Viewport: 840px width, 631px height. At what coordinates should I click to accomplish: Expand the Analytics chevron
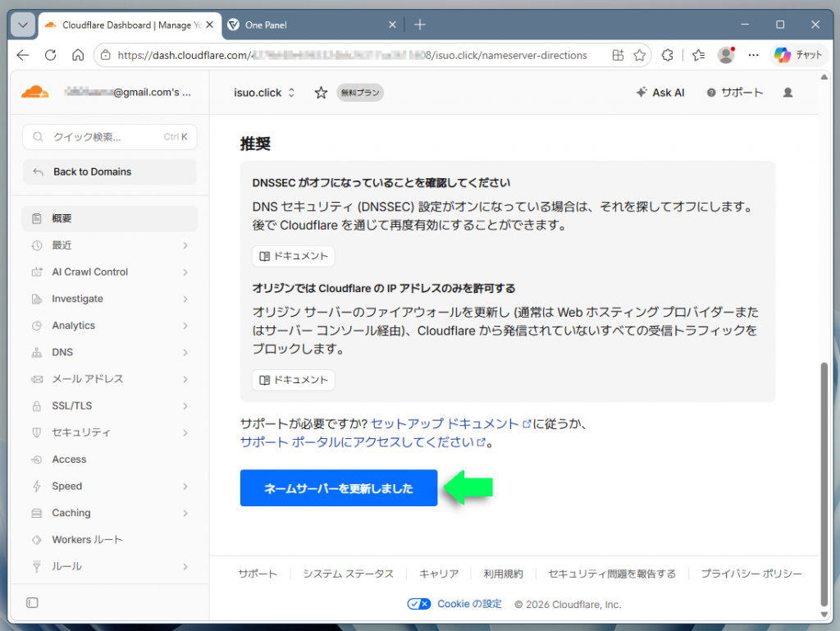(185, 326)
